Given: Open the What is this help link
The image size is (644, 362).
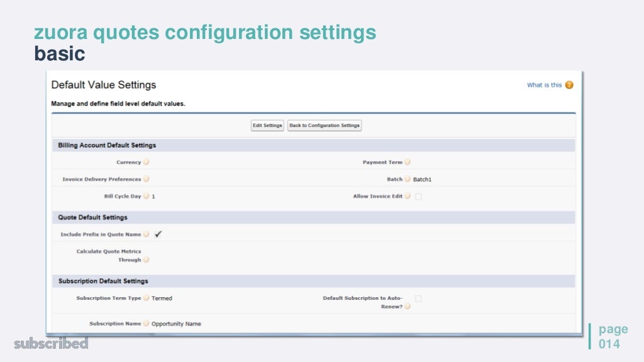Looking at the screenshot, I should 544,85.
